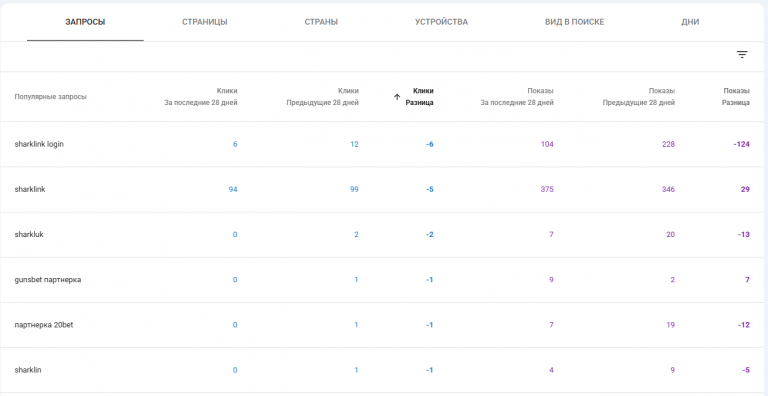Click the 29 impressions difference value
This screenshot has width=768, height=396.
click(745, 189)
